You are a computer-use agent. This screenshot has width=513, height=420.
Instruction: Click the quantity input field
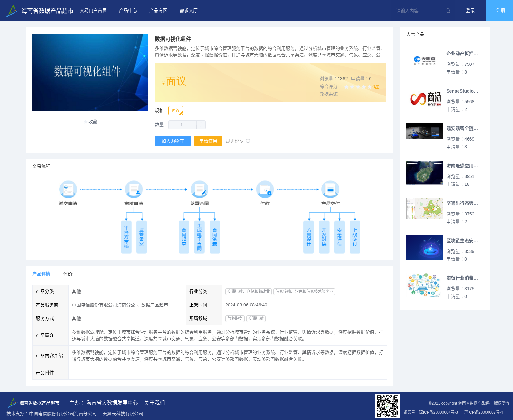[183, 125]
